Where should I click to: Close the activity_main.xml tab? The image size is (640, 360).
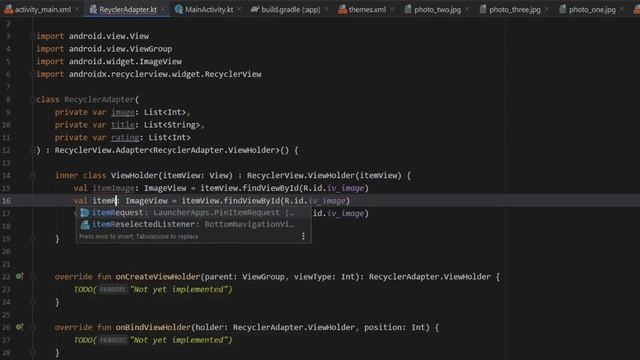click(x=77, y=9)
